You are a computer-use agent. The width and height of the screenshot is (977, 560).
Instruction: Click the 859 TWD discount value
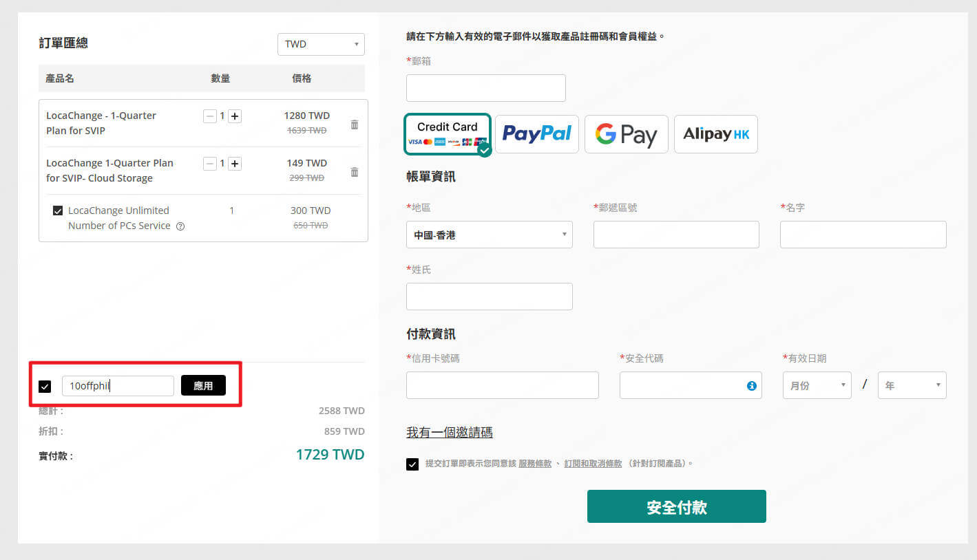point(344,431)
